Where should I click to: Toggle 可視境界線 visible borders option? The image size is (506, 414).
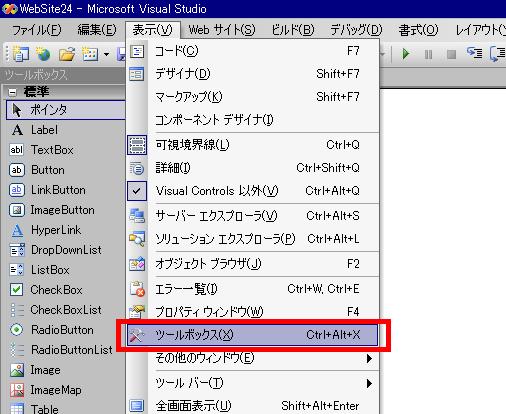click(253, 145)
